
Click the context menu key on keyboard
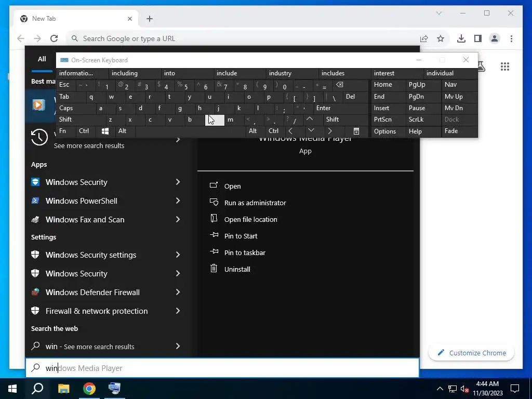click(356, 131)
